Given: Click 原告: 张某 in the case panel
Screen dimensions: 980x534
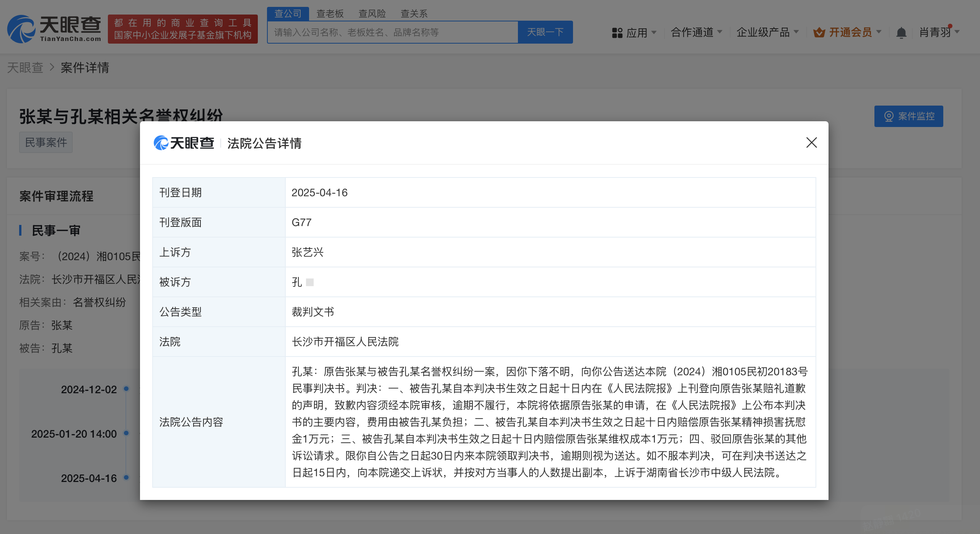Looking at the screenshot, I should [x=46, y=325].
